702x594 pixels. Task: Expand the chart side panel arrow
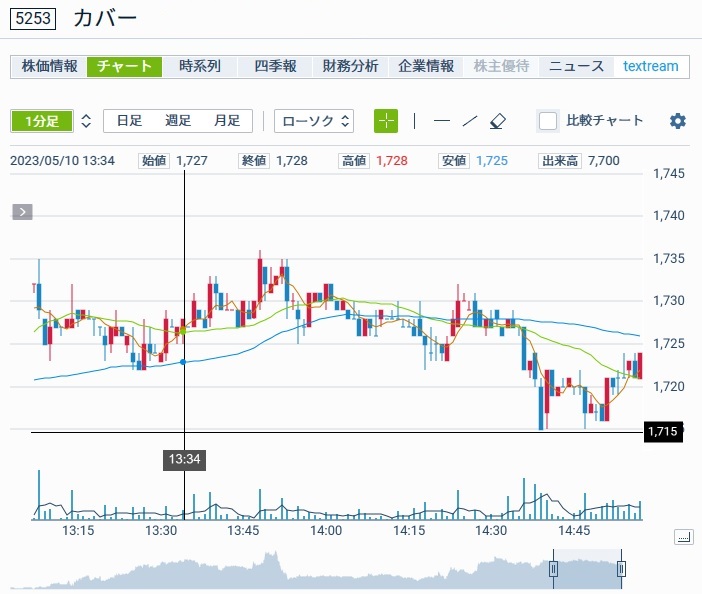(23, 211)
